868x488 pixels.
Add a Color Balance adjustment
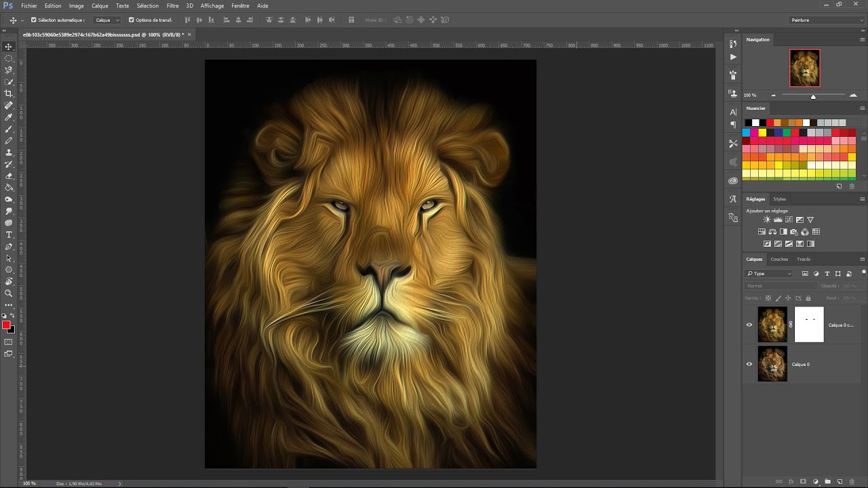772,232
